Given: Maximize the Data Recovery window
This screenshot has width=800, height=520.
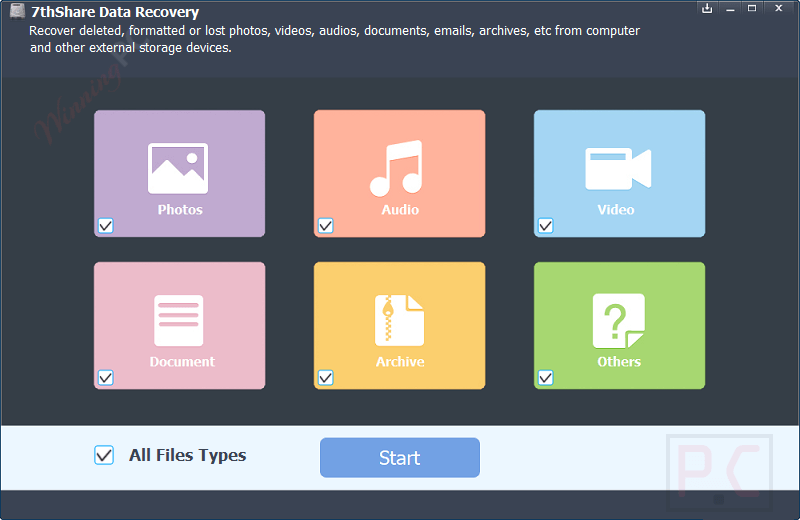Looking at the screenshot, I should pos(752,8).
